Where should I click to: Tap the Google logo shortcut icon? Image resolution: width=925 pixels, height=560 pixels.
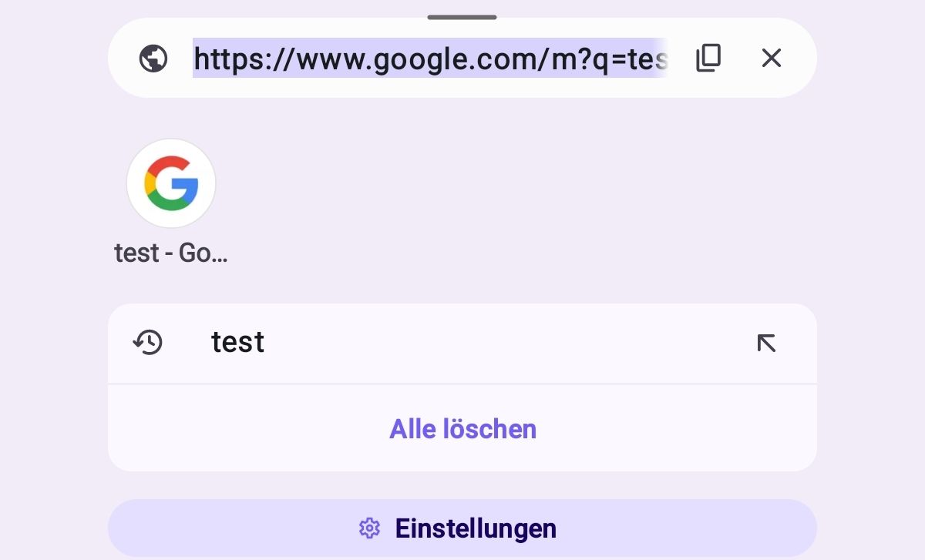(x=171, y=183)
